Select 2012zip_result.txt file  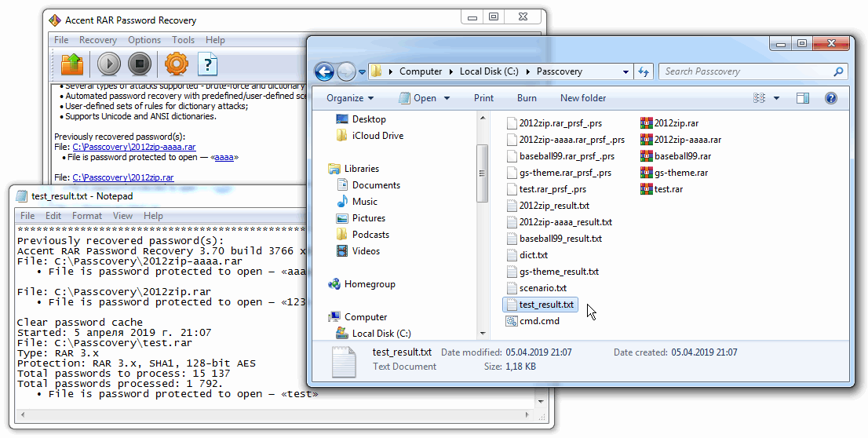(x=548, y=206)
